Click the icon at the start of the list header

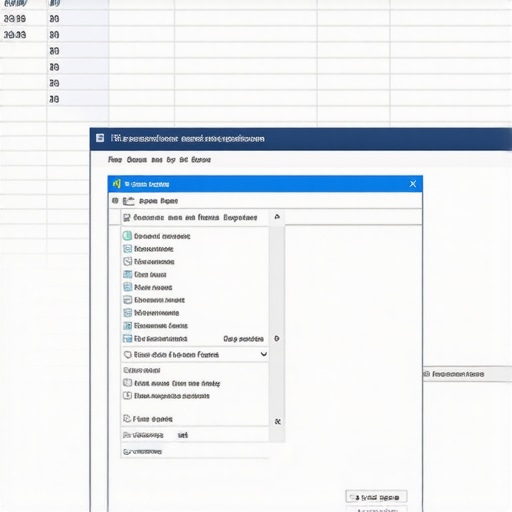[127, 218]
